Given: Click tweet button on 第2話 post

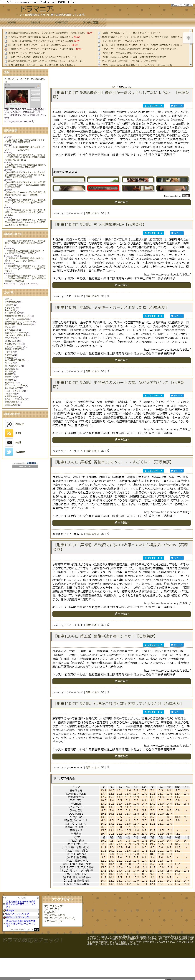Looking at the screenshot, I should [176, 645].
